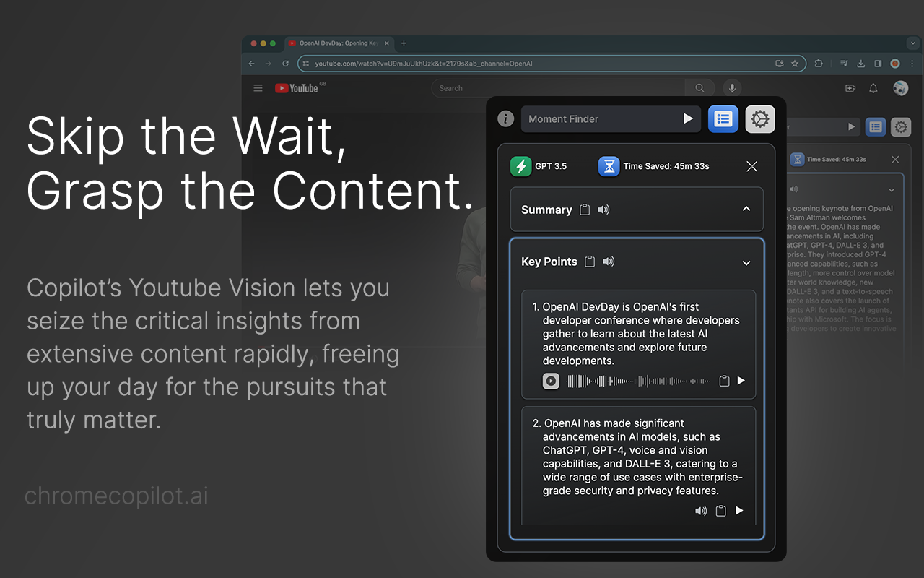This screenshot has width=924, height=578.
Task: Click the YouTube search magnifier button
Action: click(x=699, y=88)
